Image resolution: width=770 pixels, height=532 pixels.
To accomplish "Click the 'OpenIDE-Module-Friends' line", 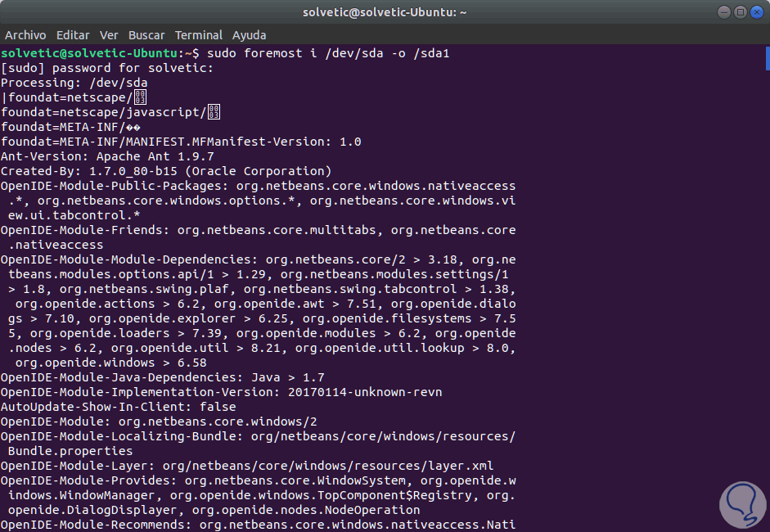I will pyautogui.click(x=259, y=230).
